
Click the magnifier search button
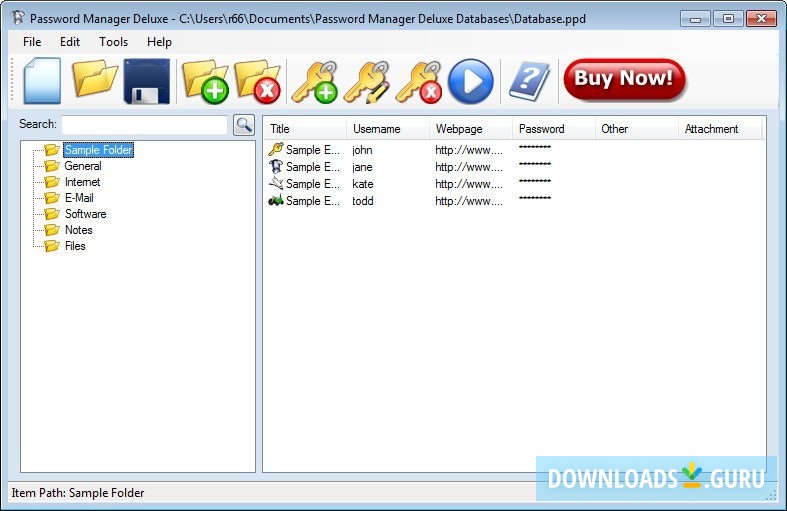click(244, 124)
